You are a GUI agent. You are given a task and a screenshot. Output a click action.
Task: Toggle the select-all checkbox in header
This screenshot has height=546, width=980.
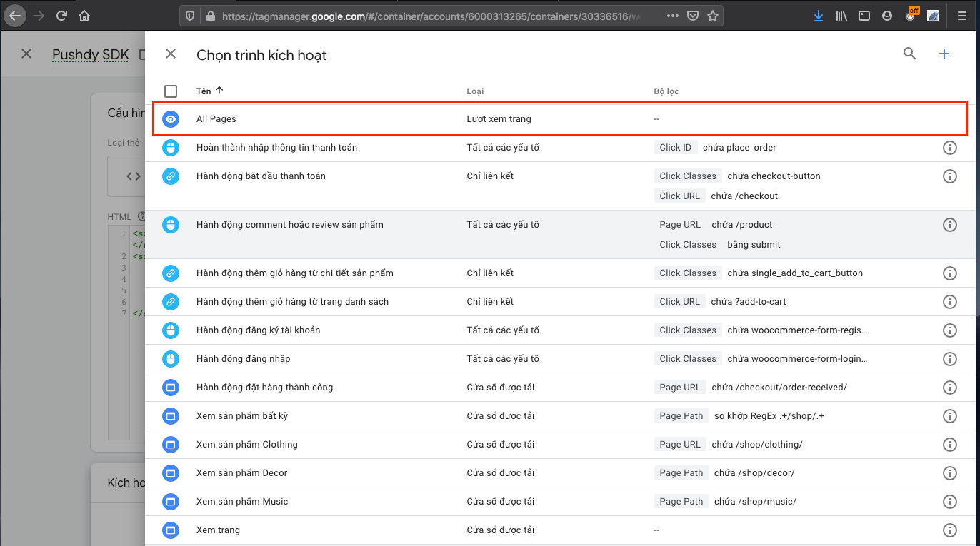(x=171, y=91)
